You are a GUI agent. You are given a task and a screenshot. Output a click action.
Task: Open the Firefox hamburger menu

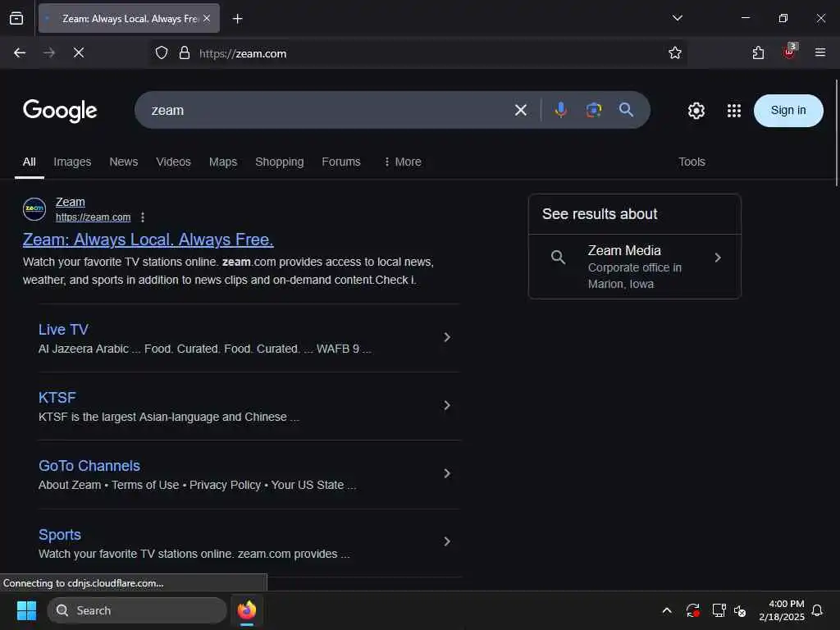coord(819,52)
